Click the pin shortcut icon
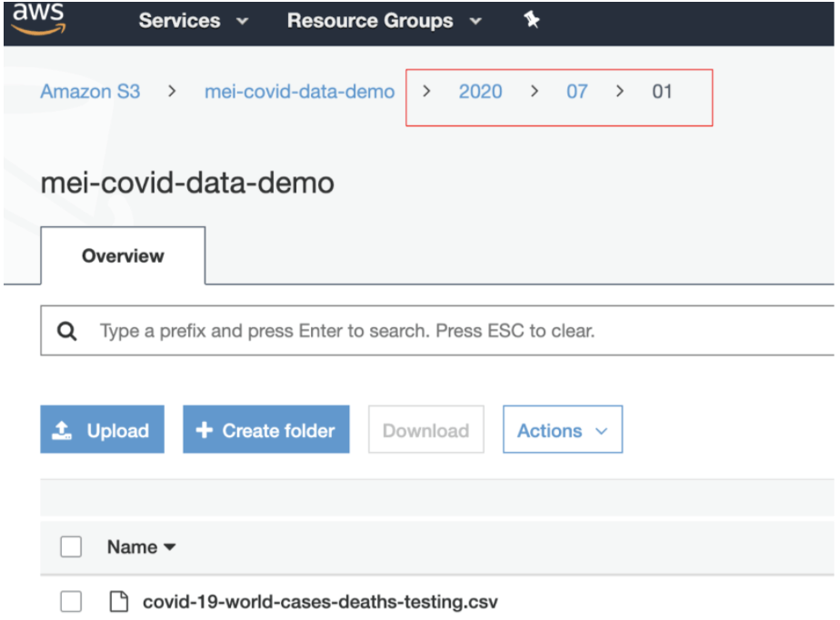The image size is (840, 620). point(531,20)
